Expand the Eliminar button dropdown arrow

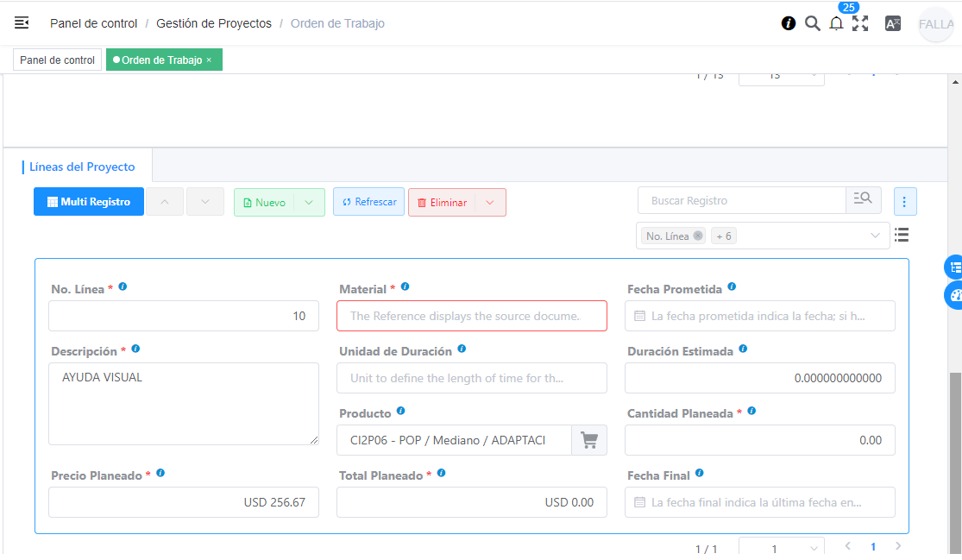click(x=490, y=202)
